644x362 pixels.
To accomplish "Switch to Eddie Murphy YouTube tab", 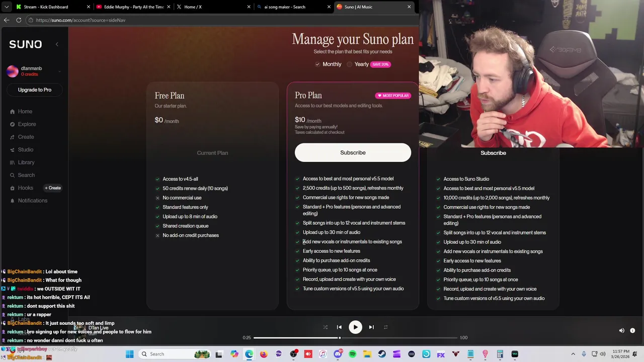I will coord(133,7).
